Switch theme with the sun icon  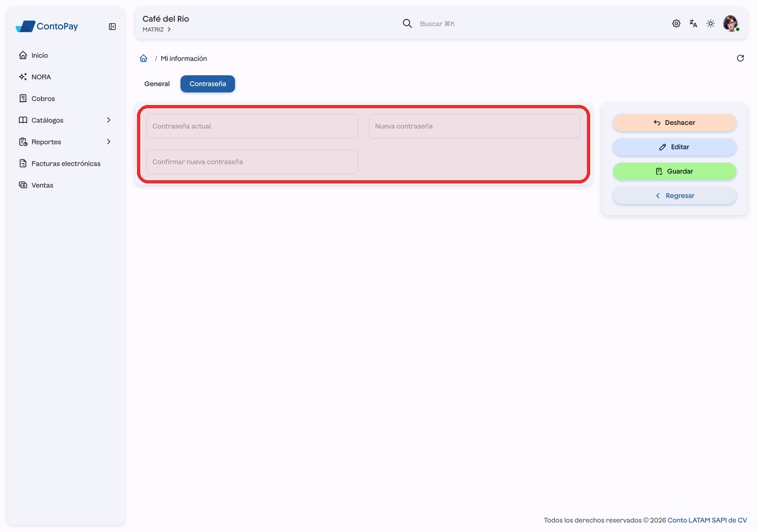(x=711, y=23)
